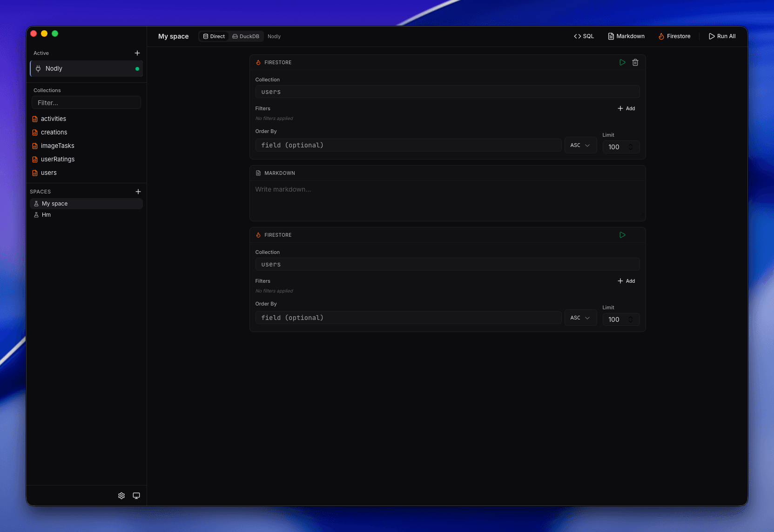Delete the top Firestore block

pos(635,62)
